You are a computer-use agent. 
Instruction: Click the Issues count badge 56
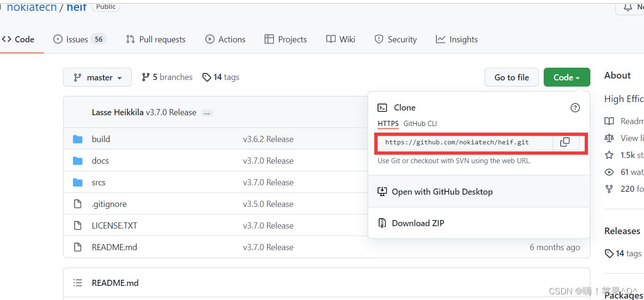[98, 39]
